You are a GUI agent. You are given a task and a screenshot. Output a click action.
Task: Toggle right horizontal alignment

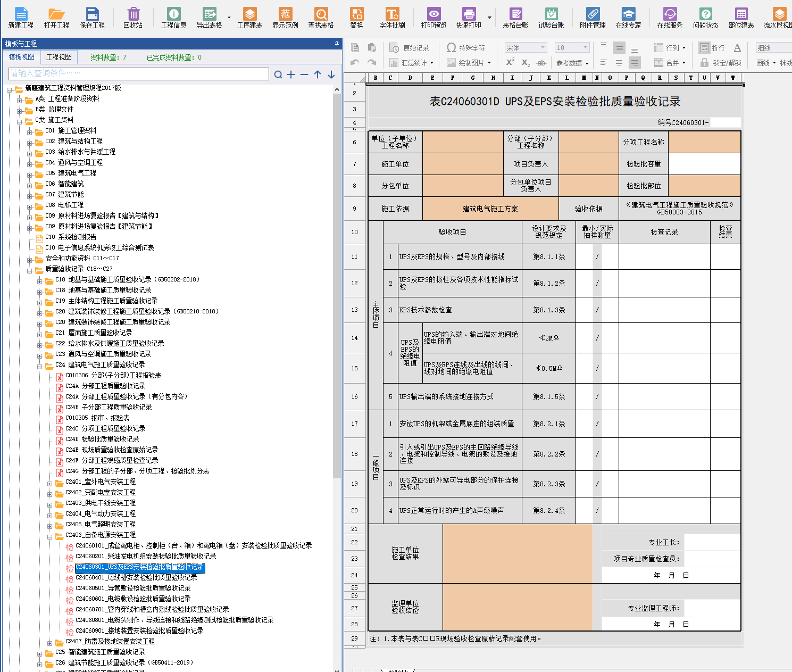pos(635,63)
